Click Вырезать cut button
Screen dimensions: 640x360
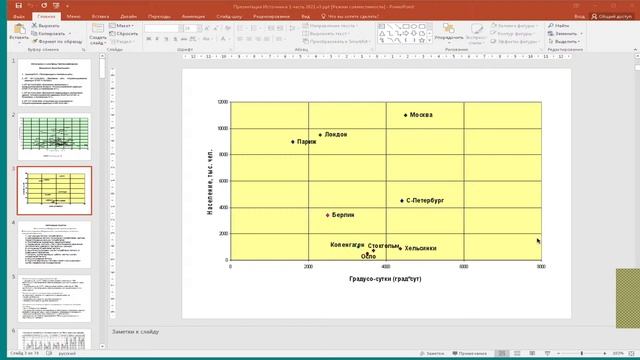click(x=46, y=26)
